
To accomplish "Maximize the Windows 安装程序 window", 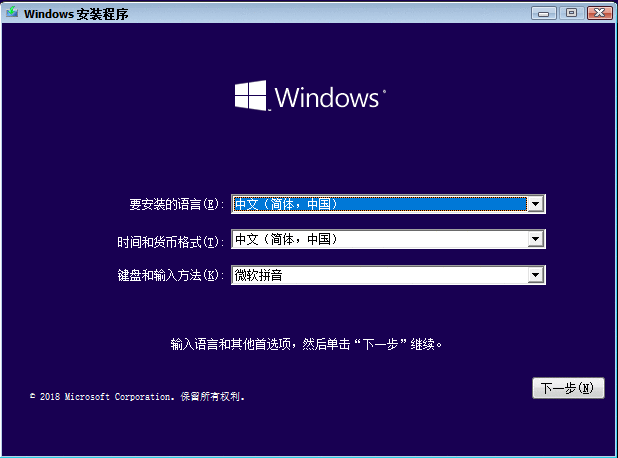I will pos(571,13).
